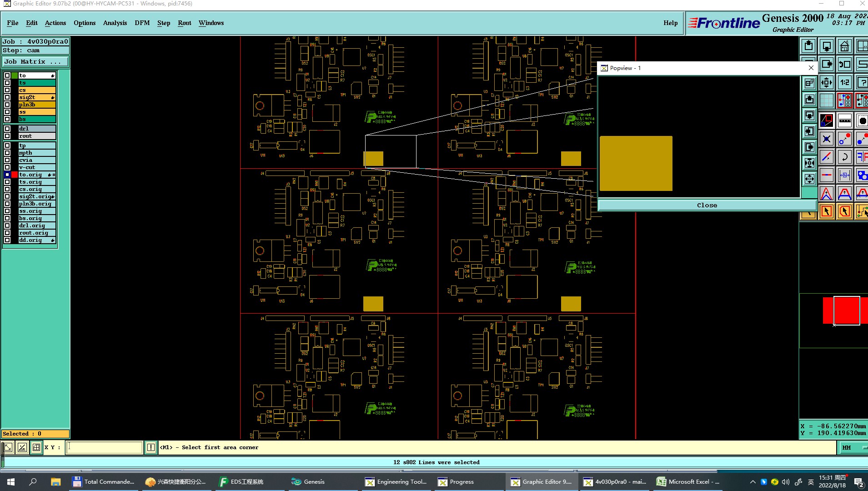Click the Home view icon
The height and width of the screenshot is (491, 868).
844,46
